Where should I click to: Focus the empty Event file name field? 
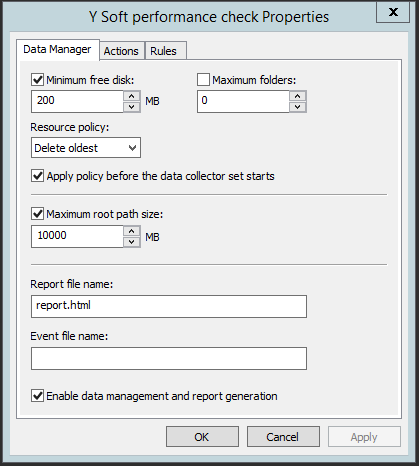click(169, 358)
